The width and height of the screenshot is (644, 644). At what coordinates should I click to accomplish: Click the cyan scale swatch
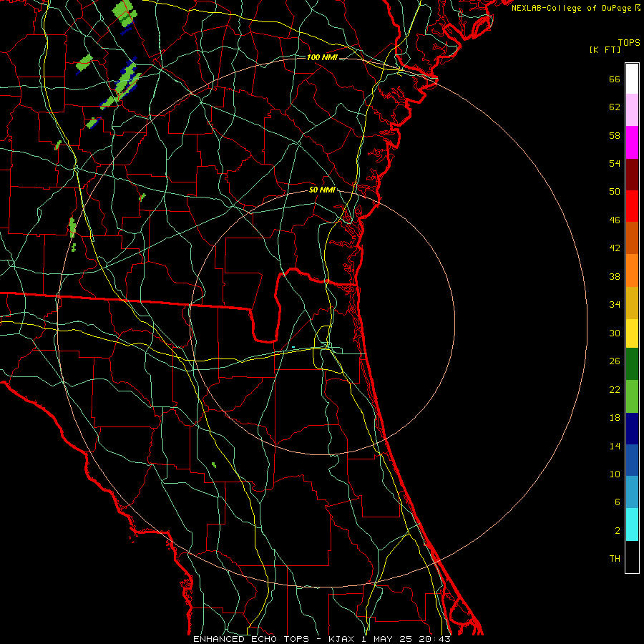632,525
